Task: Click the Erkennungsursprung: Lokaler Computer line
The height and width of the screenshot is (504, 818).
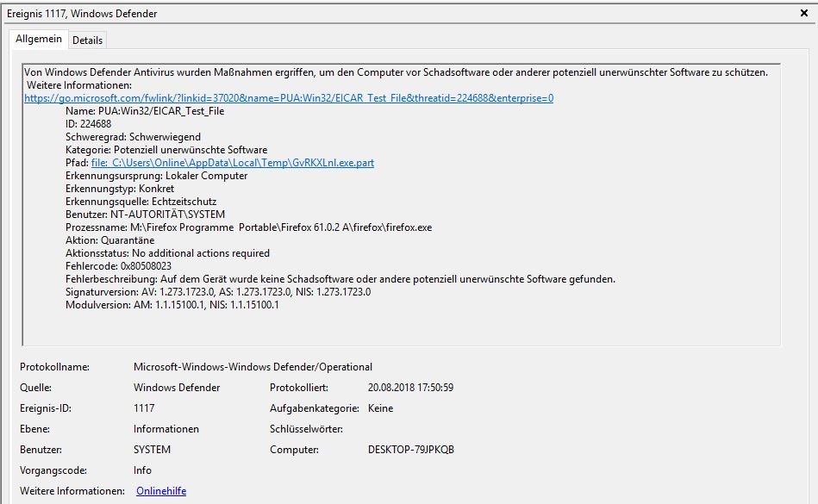Action: pos(157,176)
